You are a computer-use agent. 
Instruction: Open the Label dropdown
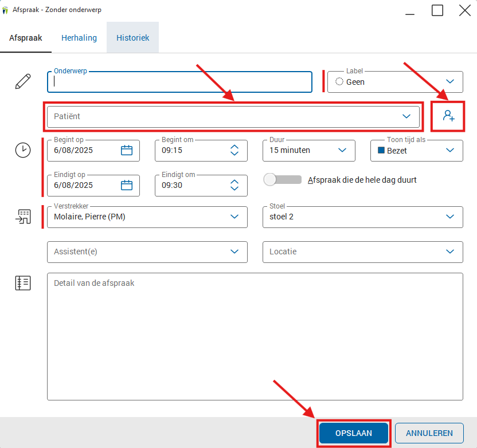point(450,82)
